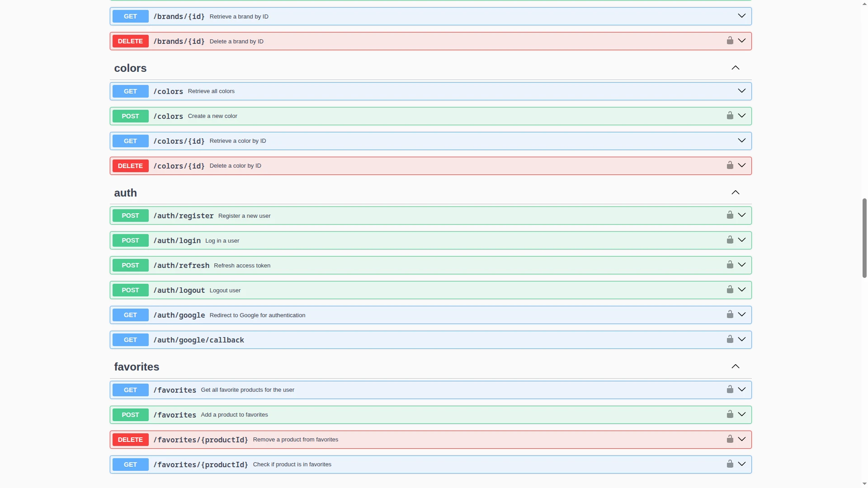The width and height of the screenshot is (868, 488).
Task: Click GET badge for /colors
Action: [130, 91]
